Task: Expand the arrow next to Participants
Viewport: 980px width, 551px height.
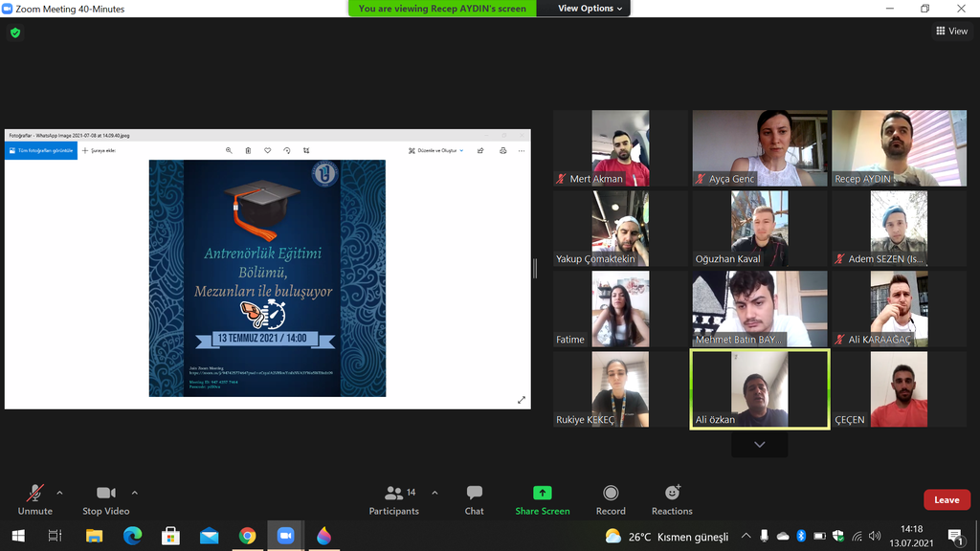Action: (x=434, y=493)
